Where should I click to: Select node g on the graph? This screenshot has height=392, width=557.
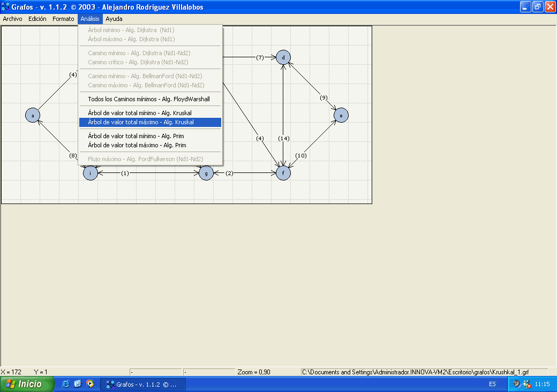pos(206,173)
